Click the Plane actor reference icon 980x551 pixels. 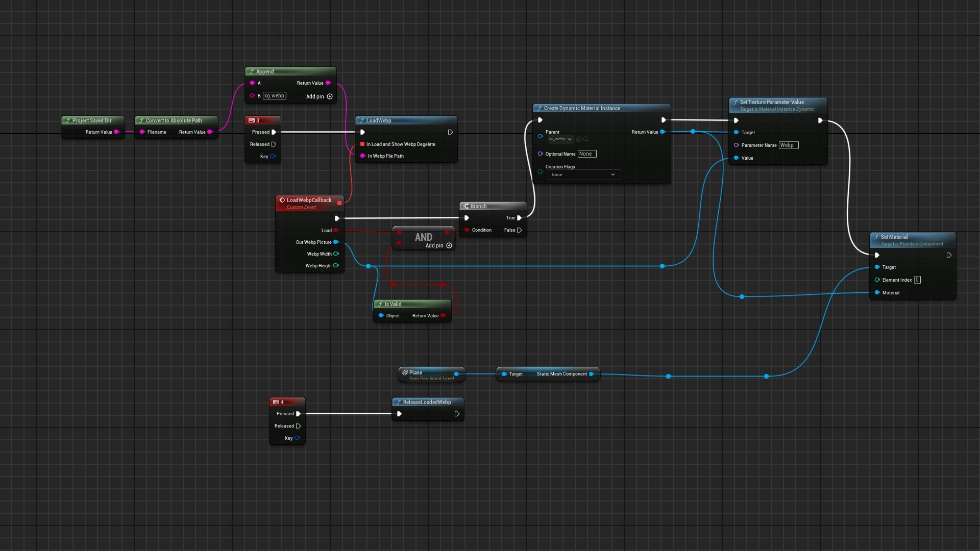coord(405,372)
